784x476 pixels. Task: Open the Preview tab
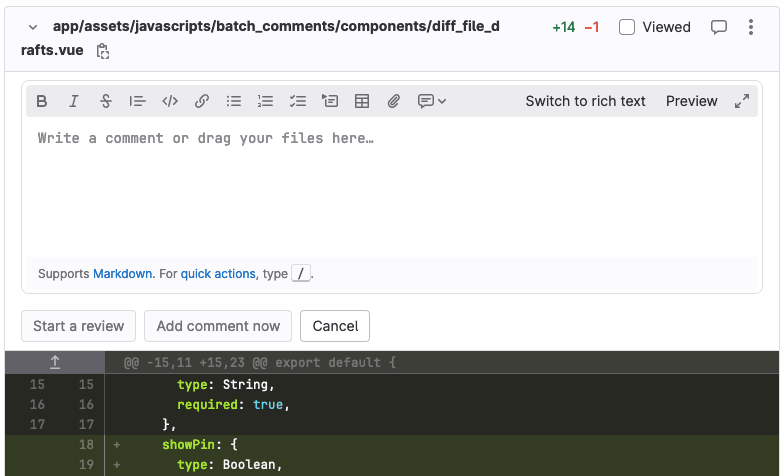click(692, 101)
